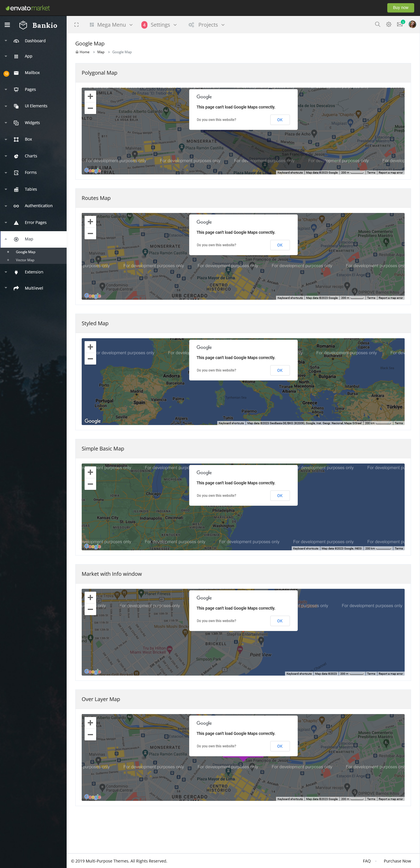Toggle the hamburger sidebar menu icon
The image size is (420, 868).
point(7,25)
